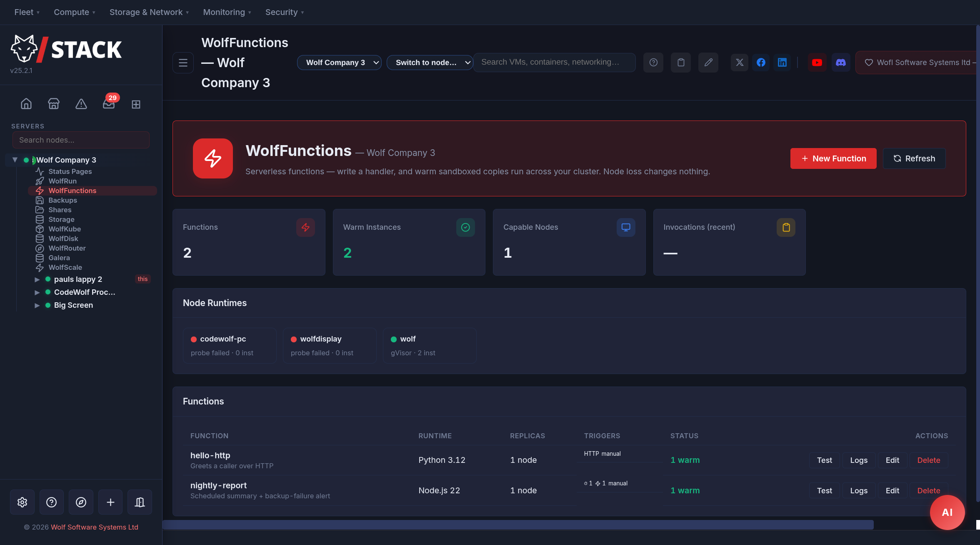The height and width of the screenshot is (545, 980).
Task: Click the compass icon at sidebar bottom
Action: point(81,502)
